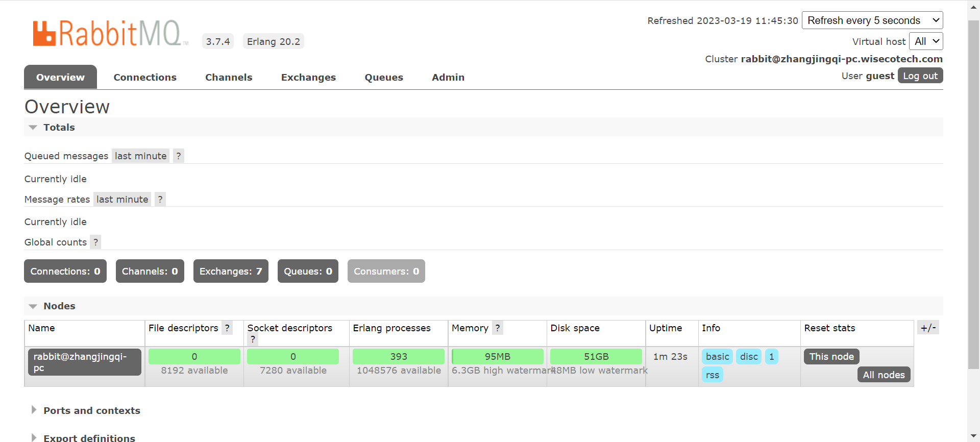Click the scrollbar down arrow
Viewport: 980px width, 442px height.
click(974, 437)
